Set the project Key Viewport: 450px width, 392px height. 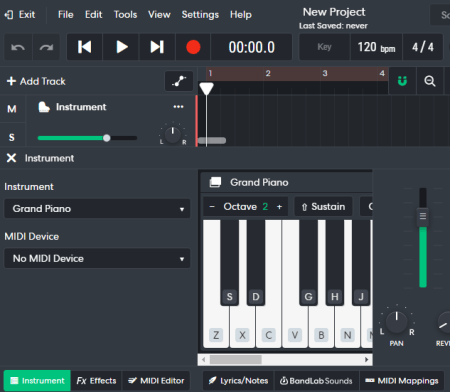click(324, 47)
